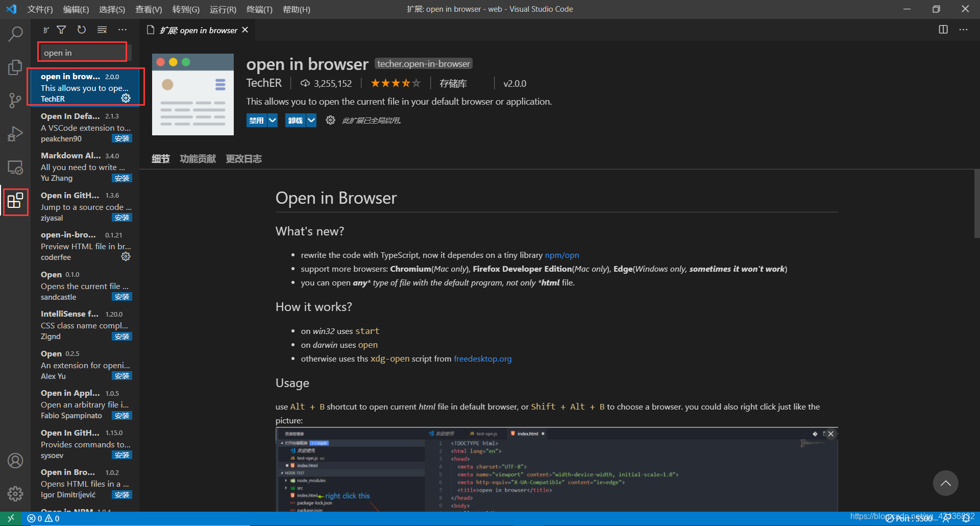
Task: Install Markdown All in One by Yu Zhang
Action: pos(122,178)
